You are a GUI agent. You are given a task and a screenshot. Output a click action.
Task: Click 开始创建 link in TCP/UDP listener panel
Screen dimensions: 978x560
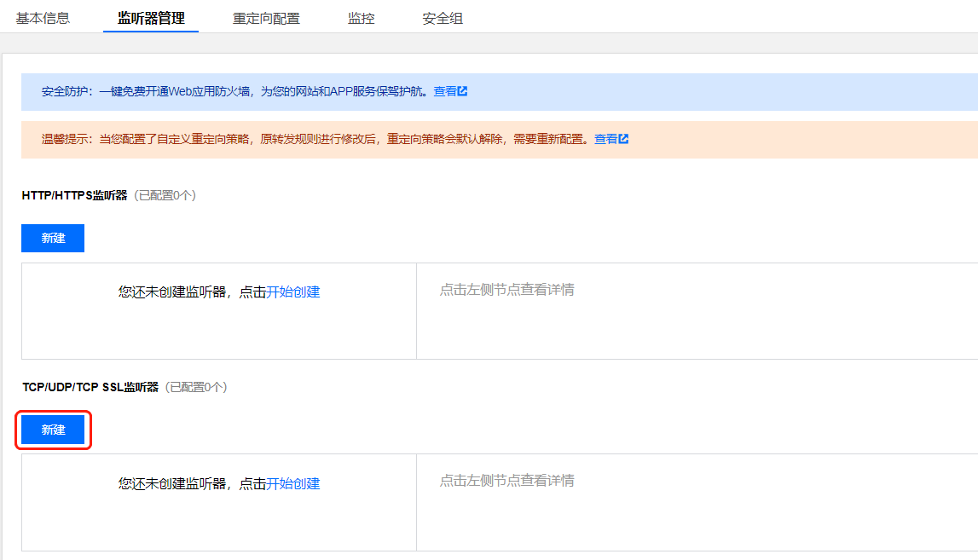pyautogui.click(x=293, y=484)
